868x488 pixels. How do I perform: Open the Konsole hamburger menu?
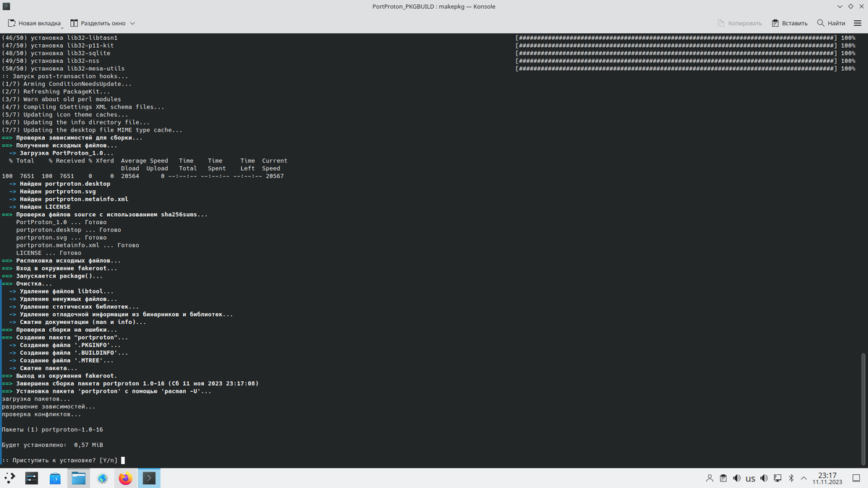[x=858, y=23]
